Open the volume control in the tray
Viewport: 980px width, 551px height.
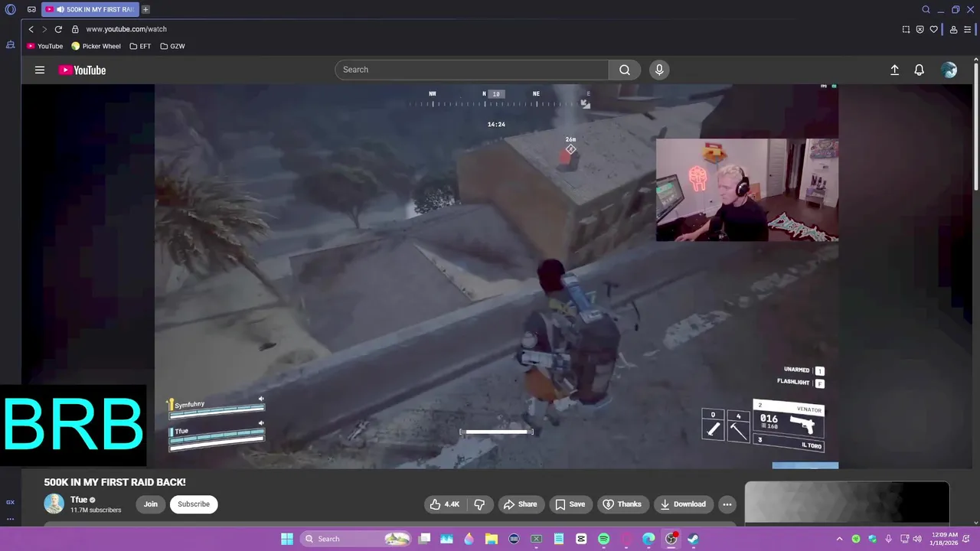pyautogui.click(x=917, y=539)
